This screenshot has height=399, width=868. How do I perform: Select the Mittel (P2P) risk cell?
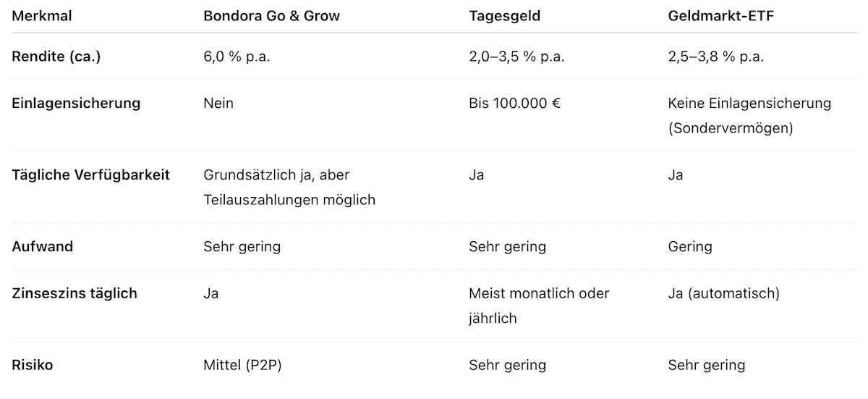click(242, 365)
